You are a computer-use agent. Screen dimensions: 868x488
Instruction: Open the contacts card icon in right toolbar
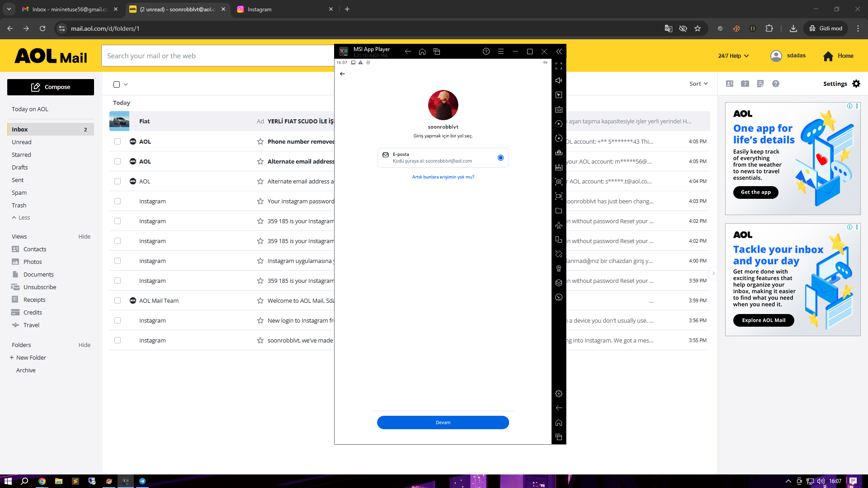click(x=730, y=84)
